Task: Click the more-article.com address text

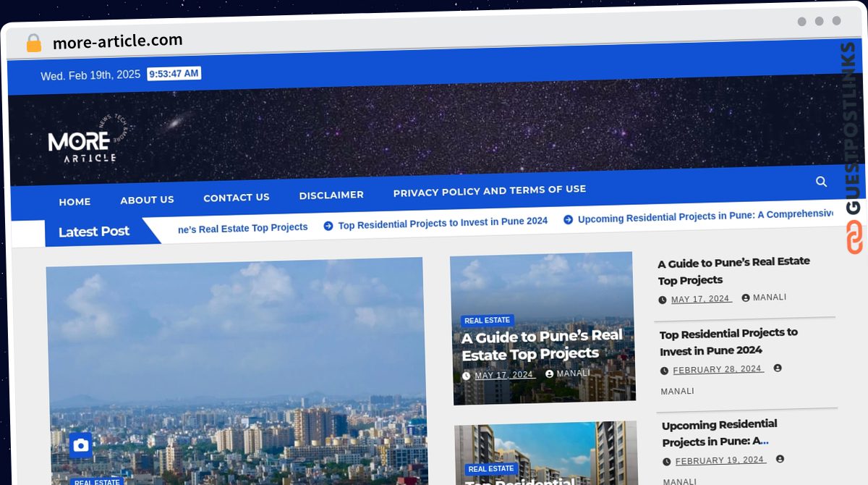Action: 118,41
